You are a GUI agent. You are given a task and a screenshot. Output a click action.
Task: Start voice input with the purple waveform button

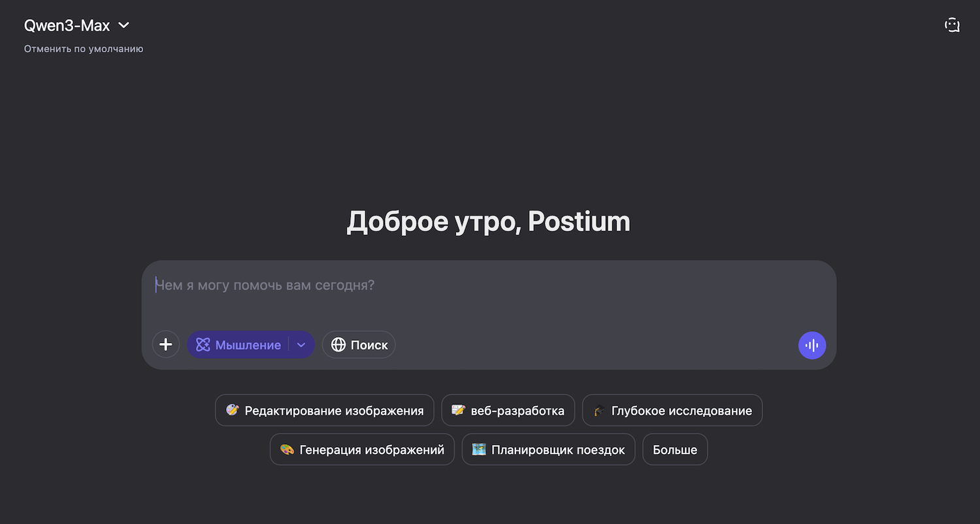[812, 345]
